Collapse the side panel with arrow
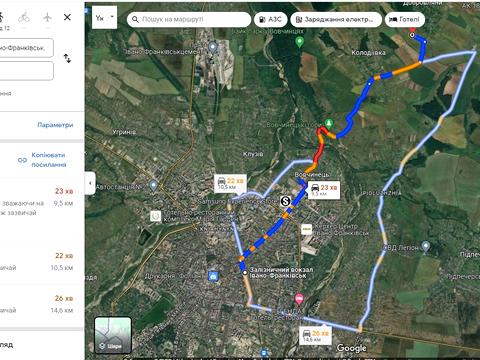Viewport: 480px width, 360px height. coord(90,183)
